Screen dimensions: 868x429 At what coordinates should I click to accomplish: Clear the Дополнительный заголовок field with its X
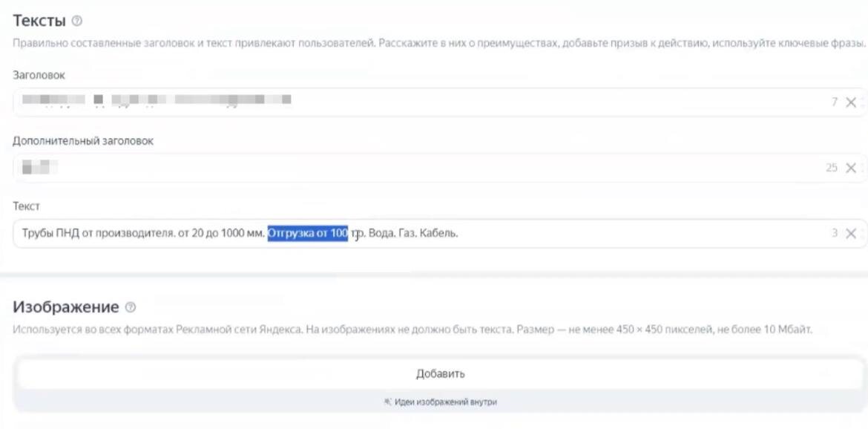click(851, 168)
